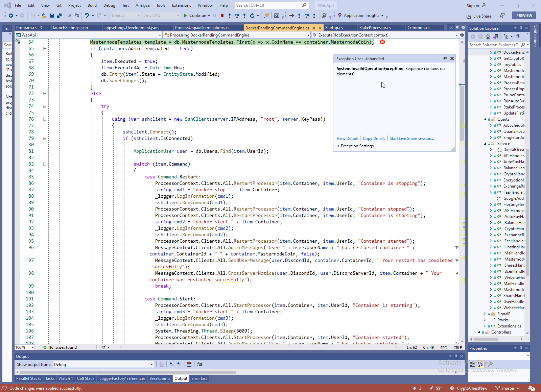Collapse the try block at line 74

pos(45,106)
